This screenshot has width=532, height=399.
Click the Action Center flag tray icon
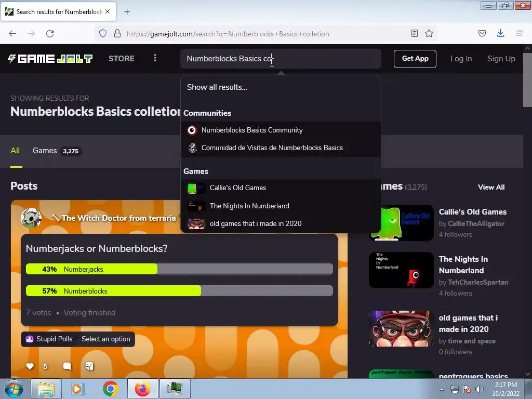(467, 389)
